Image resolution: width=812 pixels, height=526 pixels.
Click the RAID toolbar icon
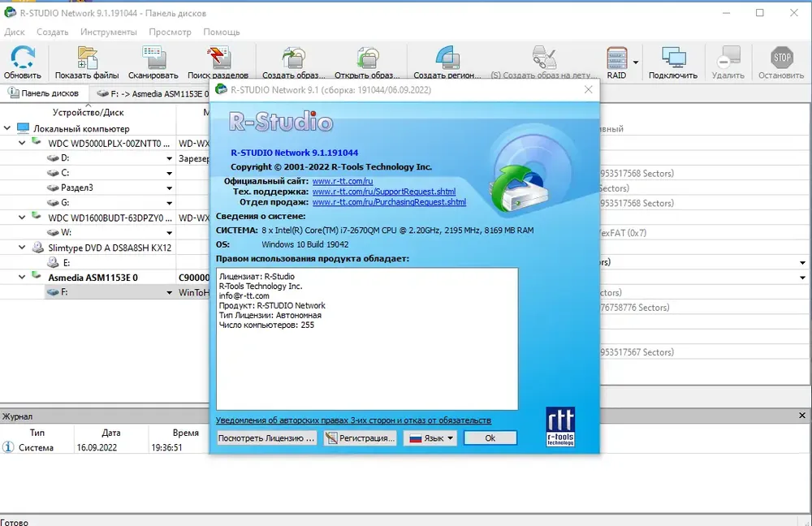(x=616, y=63)
